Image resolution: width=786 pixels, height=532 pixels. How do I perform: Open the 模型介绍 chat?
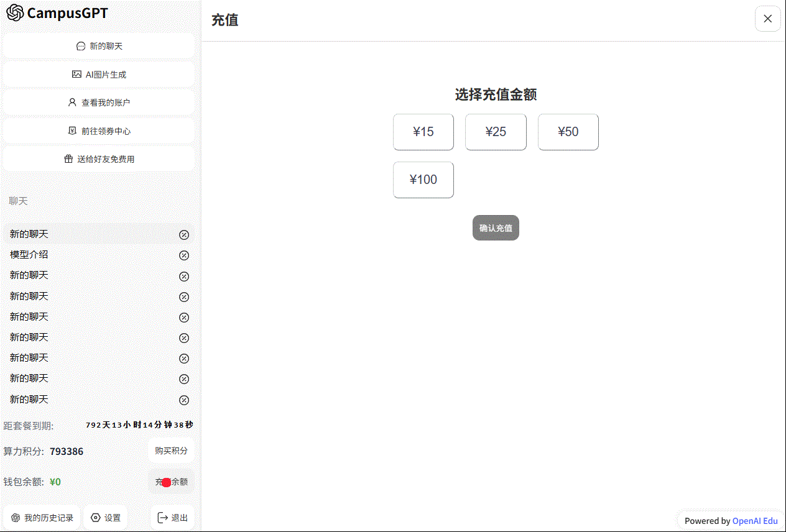click(x=29, y=255)
